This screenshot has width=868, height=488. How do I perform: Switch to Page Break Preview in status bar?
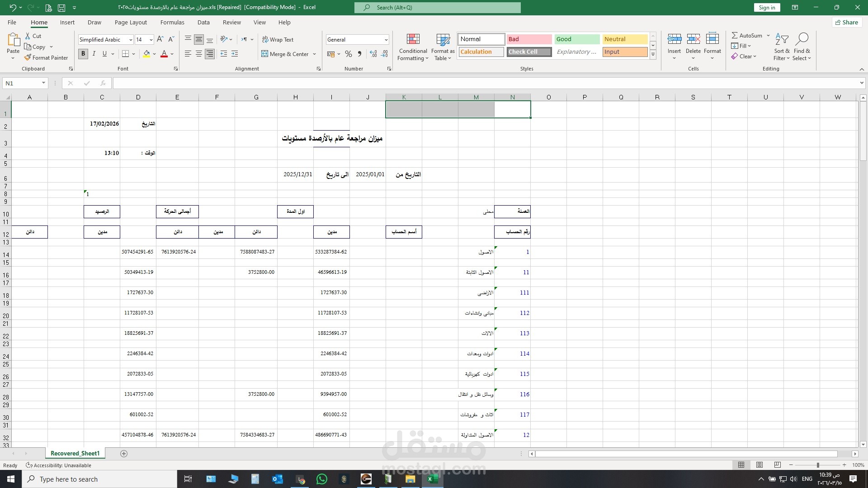click(x=778, y=465)
